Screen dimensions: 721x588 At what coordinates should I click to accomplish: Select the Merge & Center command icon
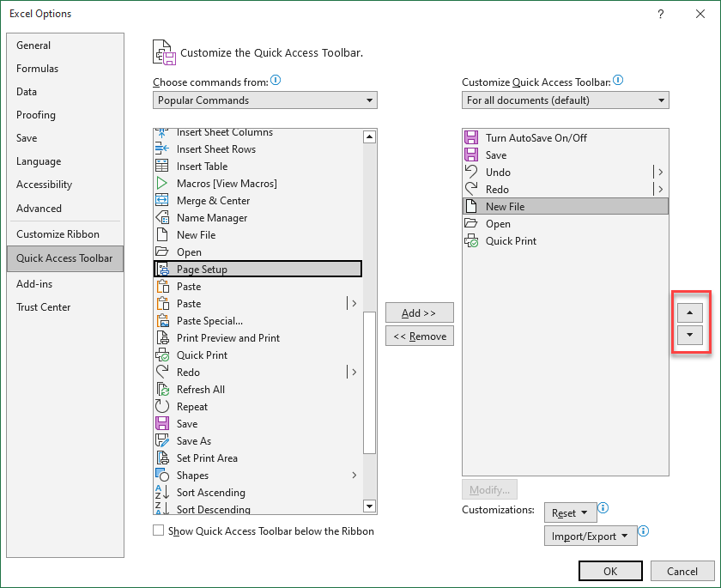point(162,200)
